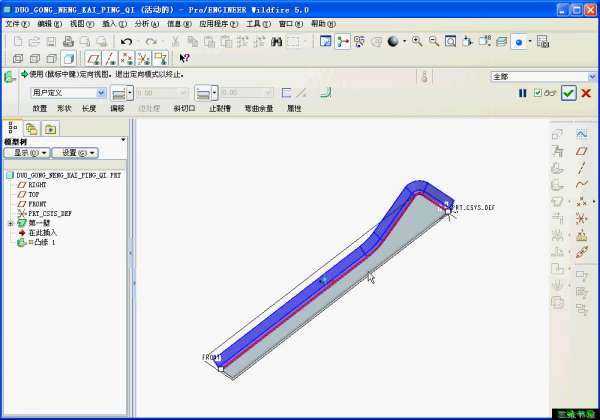Click the green checkmark to accept feature
This screenshot has width=600, height=420.
568,93
